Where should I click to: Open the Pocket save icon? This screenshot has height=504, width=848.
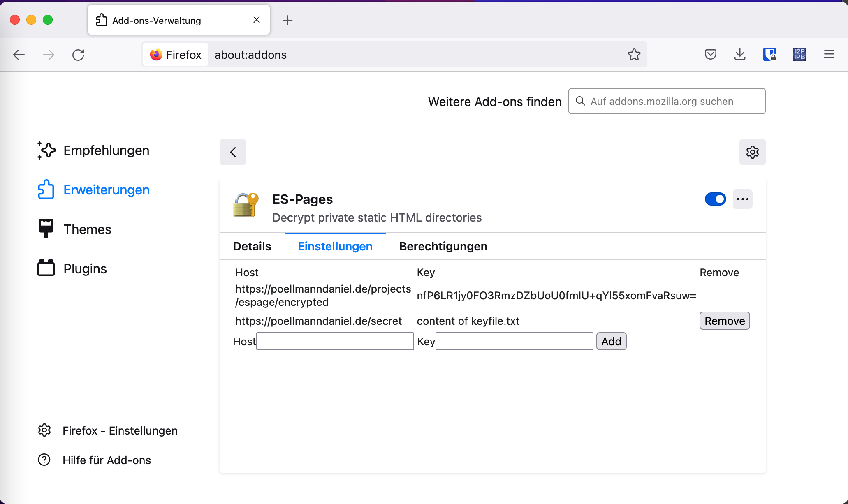[x=710, y=54]
